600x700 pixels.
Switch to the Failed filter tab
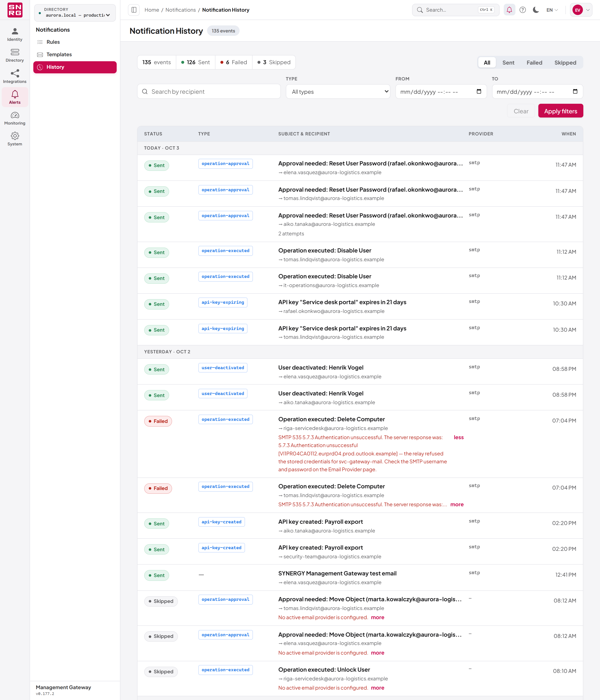tap(534, 62)
